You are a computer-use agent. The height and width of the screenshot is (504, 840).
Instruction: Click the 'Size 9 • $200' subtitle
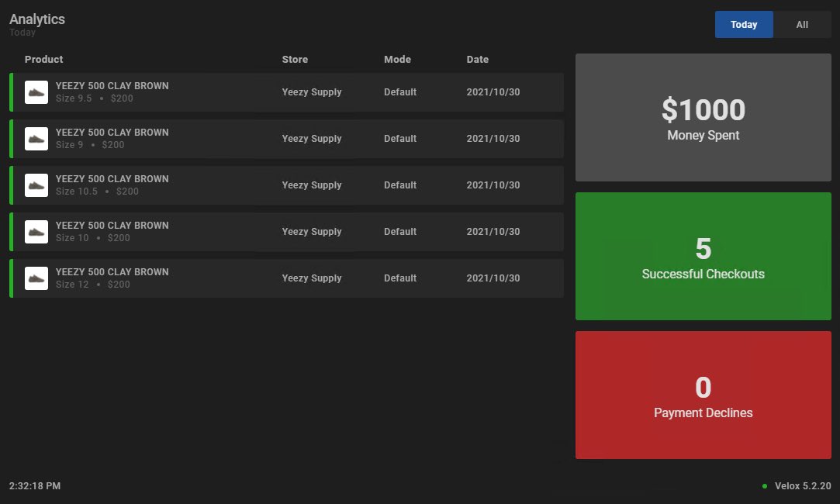click(x=90, y=145)
